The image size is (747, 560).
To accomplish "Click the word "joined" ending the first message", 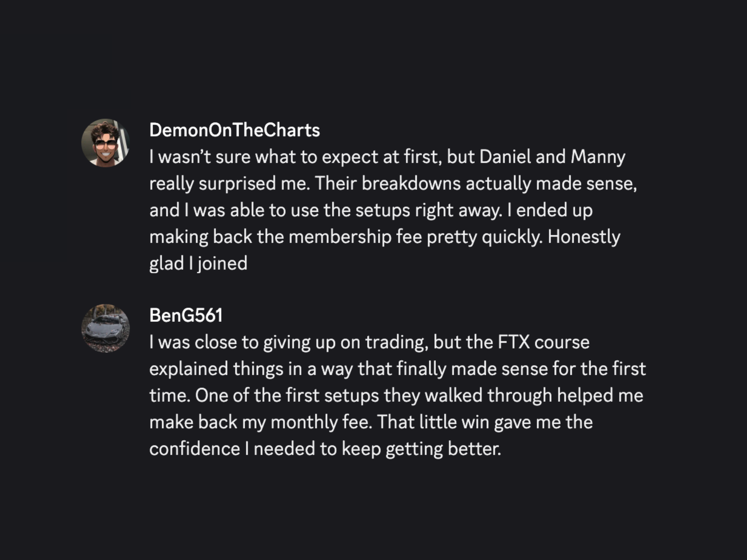I will (x=223, y=264).
